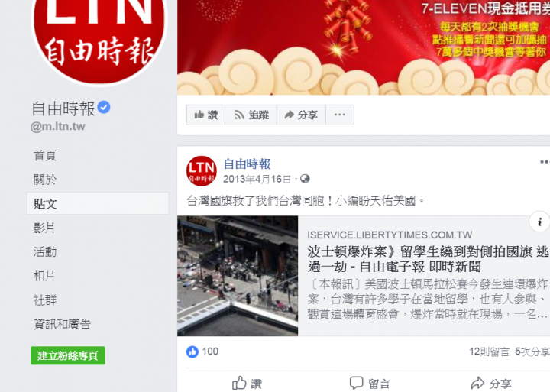Image resolution: width=550 pixels, height=392 pixels.
Task: Open the 首頁 tab in the sidebar
Action: pyautogui.click(x=45, y=155)
